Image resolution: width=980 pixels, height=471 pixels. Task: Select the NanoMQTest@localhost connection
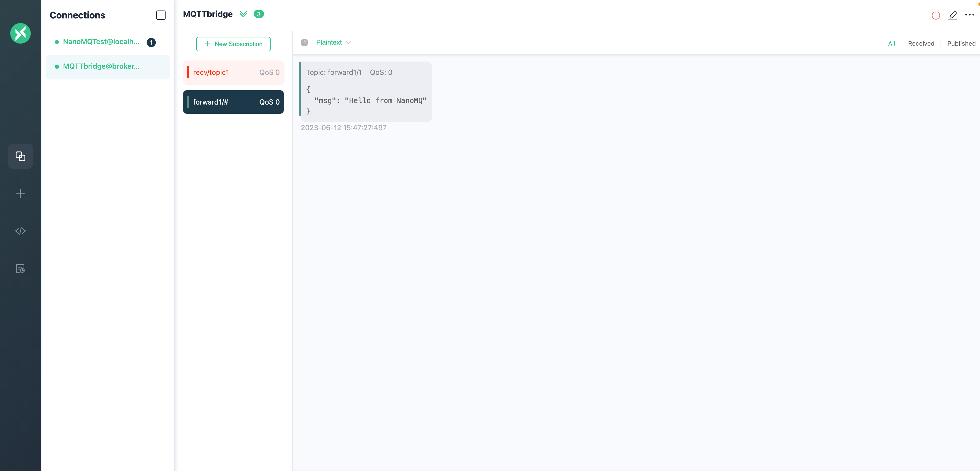[x=101, y=42]
